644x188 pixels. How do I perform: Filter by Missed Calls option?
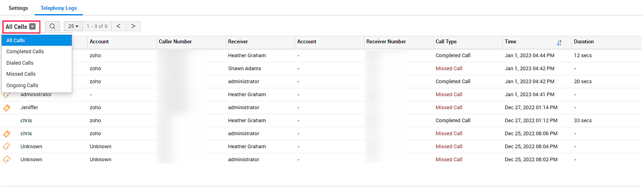click(21, 74)
